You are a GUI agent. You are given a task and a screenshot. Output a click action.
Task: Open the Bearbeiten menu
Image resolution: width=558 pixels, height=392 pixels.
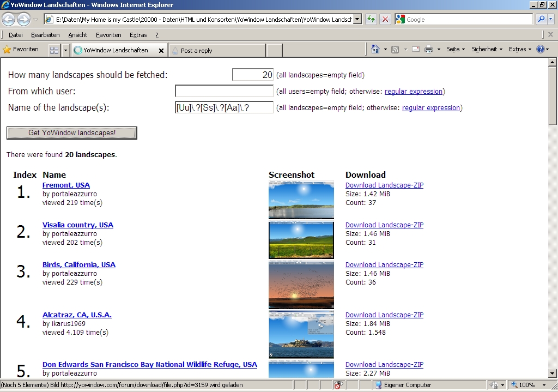click(46, 34)
